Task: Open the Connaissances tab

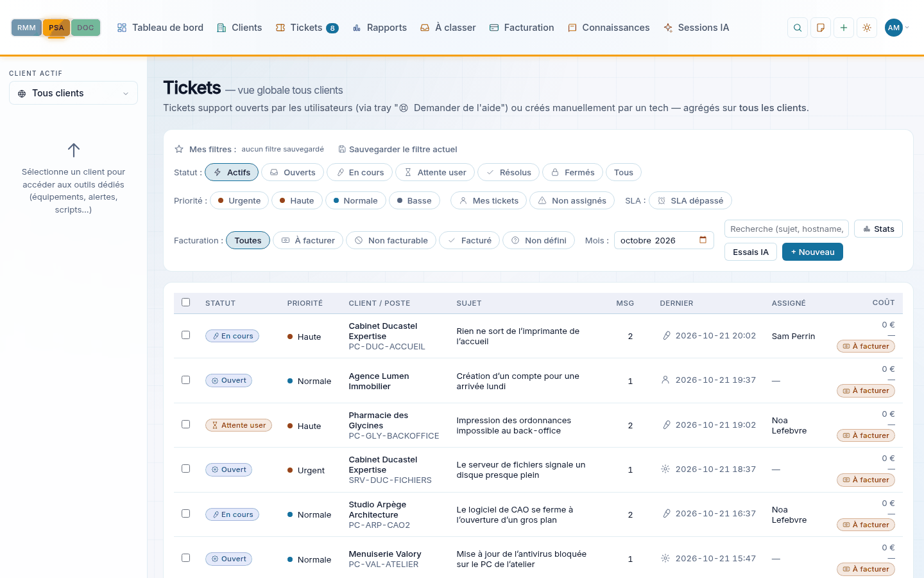Action: (x=609, y=28)
